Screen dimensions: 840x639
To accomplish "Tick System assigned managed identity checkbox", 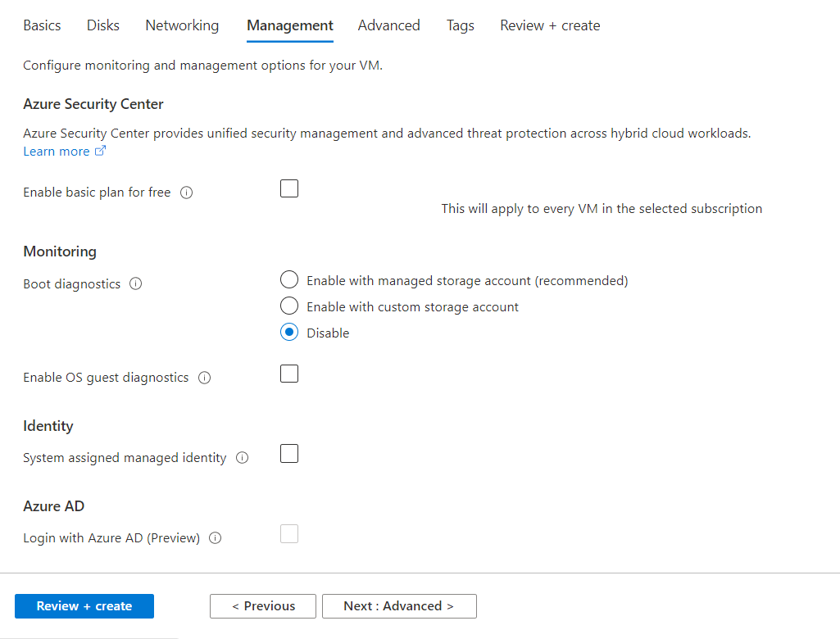I will pyautogui.click(x=289, y=454).
